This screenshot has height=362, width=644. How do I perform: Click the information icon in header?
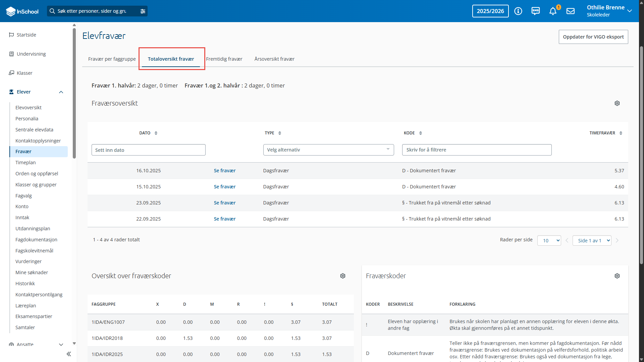[518, 11]
